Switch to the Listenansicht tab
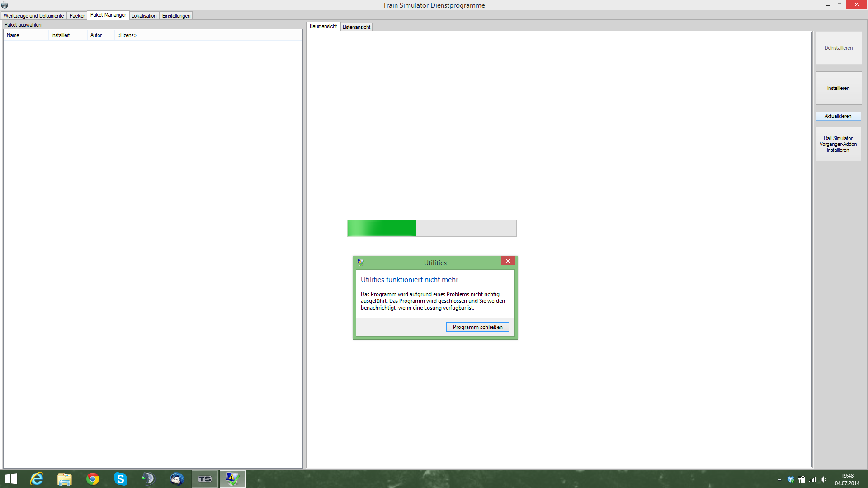This screenshot has height=488, width=868. [356, 27]
